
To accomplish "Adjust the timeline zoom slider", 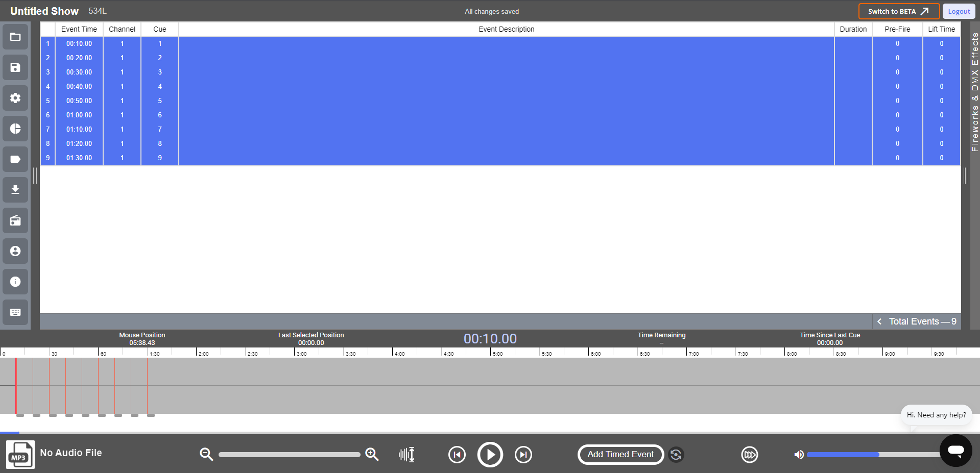I will [x=290, y=455].
